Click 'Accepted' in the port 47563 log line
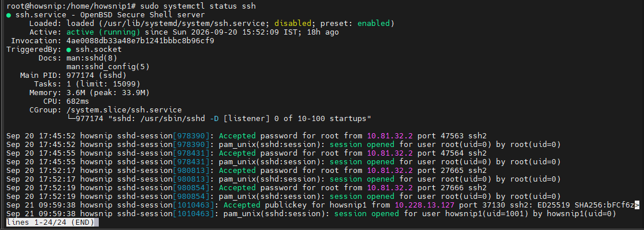This screenshot has height=230, width=644. [x=237, y=135]
